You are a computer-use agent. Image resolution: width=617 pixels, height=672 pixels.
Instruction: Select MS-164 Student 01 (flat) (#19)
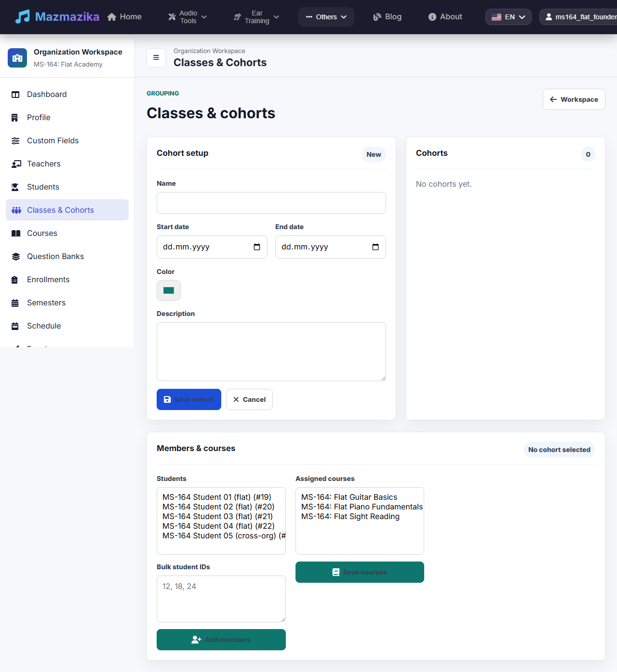(x=221, y=497)
